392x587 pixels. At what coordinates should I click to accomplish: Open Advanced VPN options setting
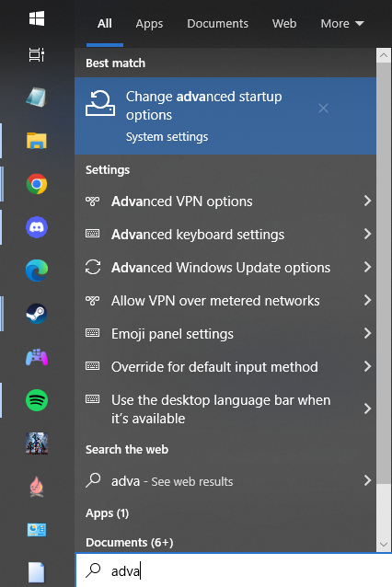point(225,201)
